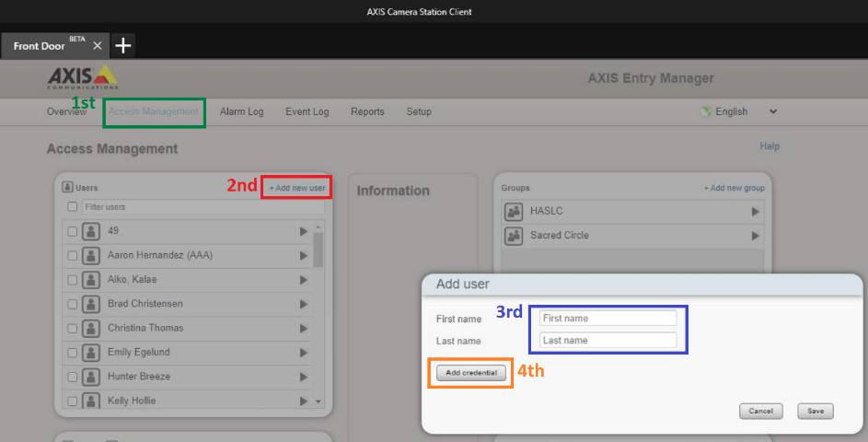Click Save in the Add user dialog
This screenshot has width=868, height=442.
tap(816, 411)
